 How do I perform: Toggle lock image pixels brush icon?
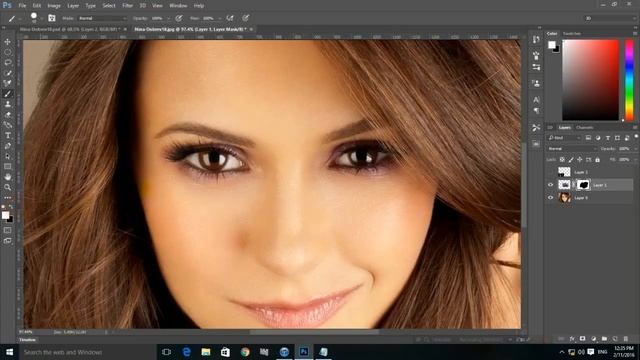pyautogui.click(x=571, y=160)
